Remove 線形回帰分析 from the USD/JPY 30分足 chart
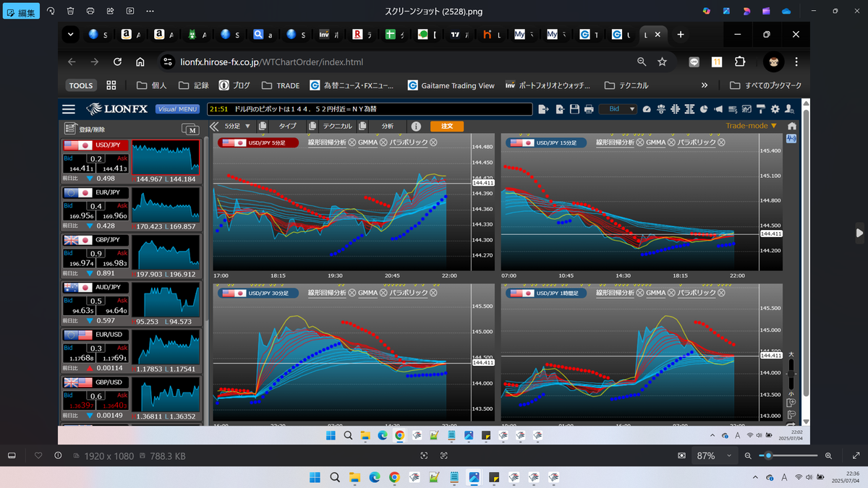Viewport: 868px width, 488px height. click(x=352, y=293)
